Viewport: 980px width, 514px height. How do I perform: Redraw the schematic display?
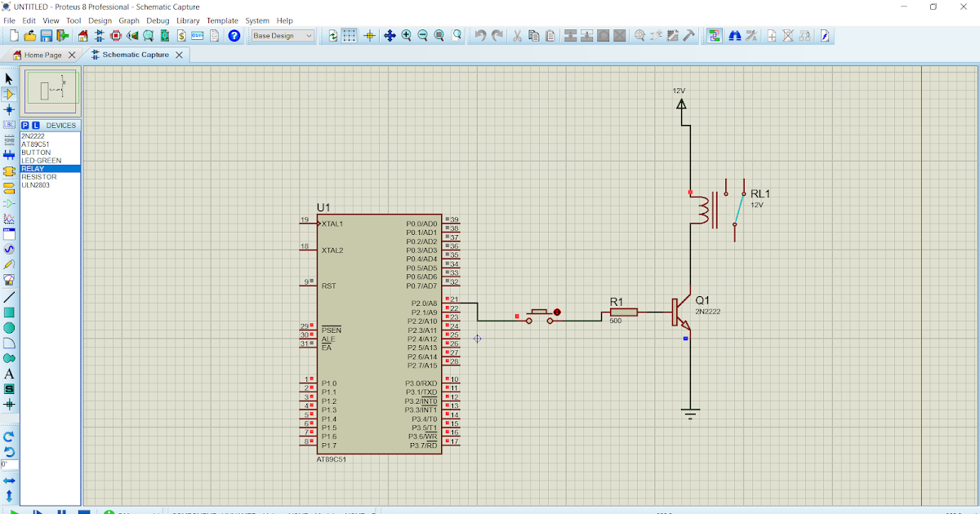point(333,35)
